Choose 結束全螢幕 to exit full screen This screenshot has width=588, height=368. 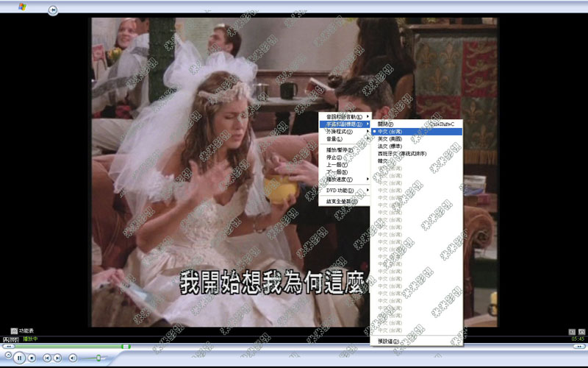(x=344, y=202)
